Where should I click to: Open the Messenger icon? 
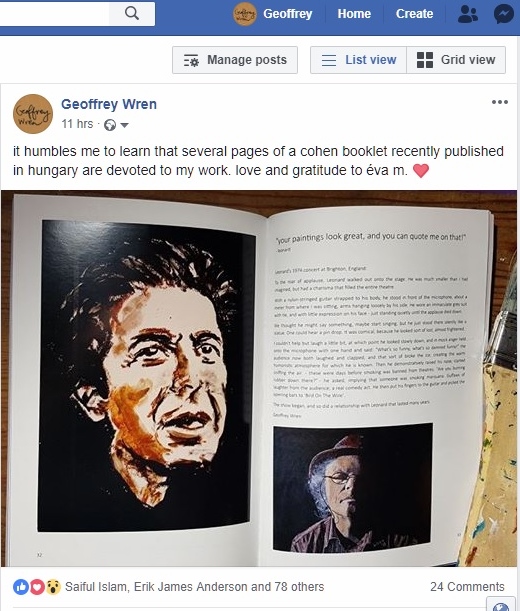click(x=503, y=14)
